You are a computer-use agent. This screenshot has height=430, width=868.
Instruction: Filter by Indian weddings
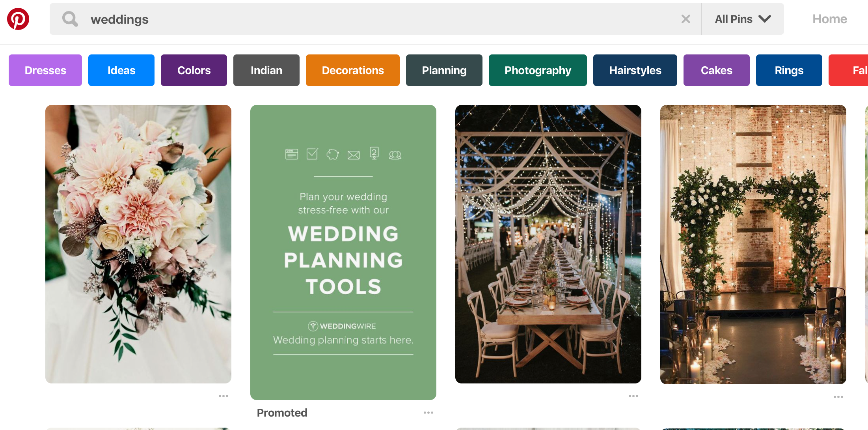tap(266, 70)
